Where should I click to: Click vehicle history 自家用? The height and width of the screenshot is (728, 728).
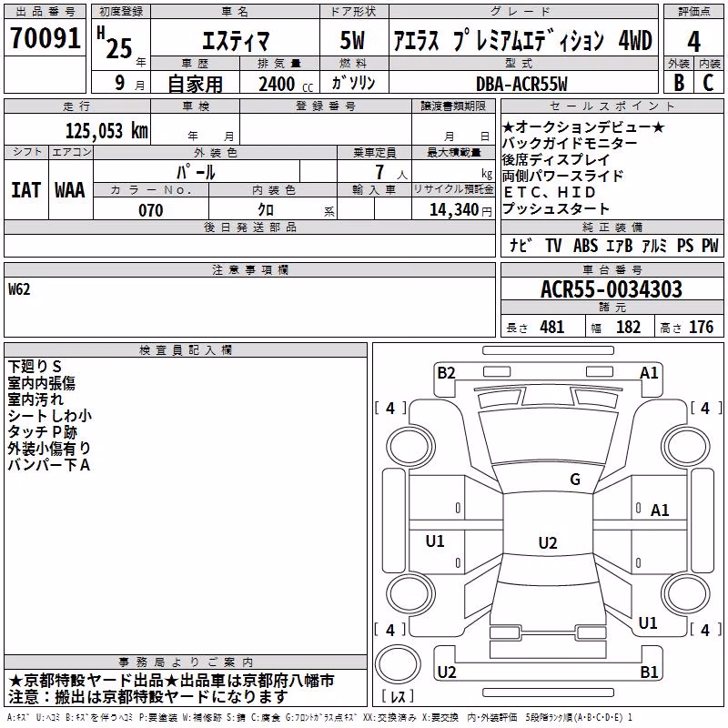click(x=195, y=84)
